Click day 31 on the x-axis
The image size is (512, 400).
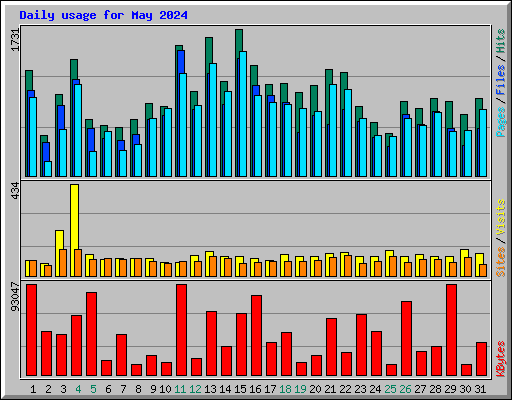coord(480,389)
